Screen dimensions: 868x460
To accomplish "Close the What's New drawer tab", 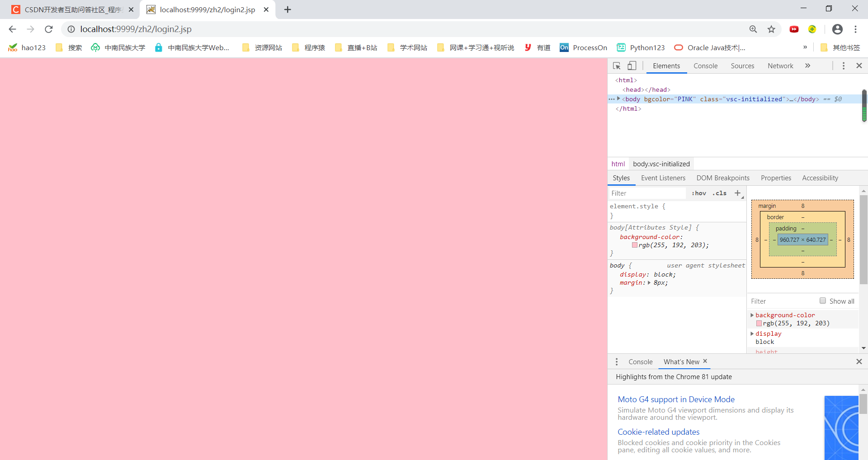I will coord(705,361).
